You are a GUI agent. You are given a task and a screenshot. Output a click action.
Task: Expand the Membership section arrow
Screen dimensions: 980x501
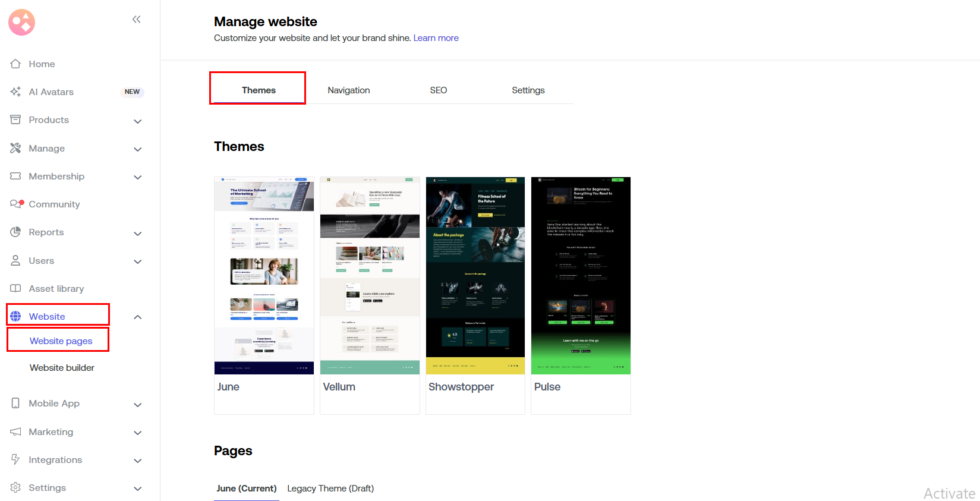pos(138,177)
